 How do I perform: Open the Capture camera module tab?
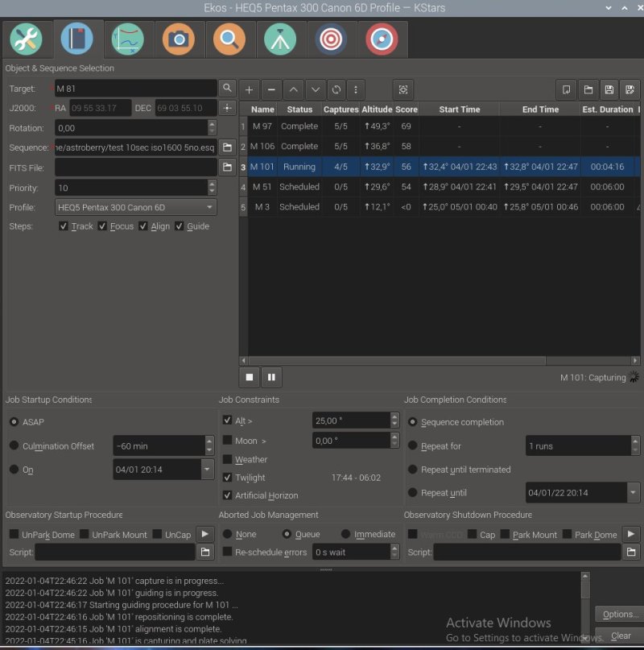tap(179, 39)
